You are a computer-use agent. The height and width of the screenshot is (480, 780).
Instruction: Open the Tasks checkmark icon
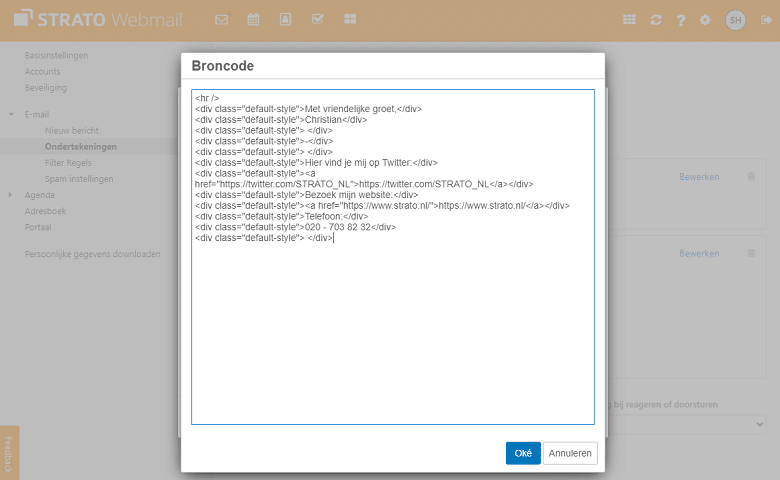coord(317,19)
